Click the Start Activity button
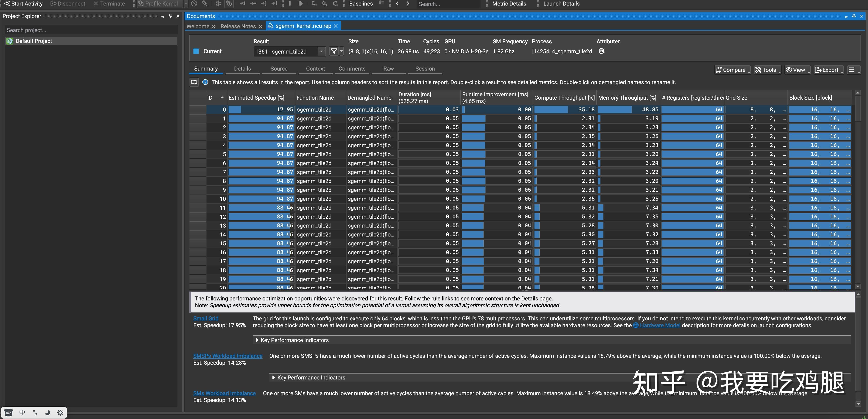This screenshot has height=419, width=868. tap(24, 4)
